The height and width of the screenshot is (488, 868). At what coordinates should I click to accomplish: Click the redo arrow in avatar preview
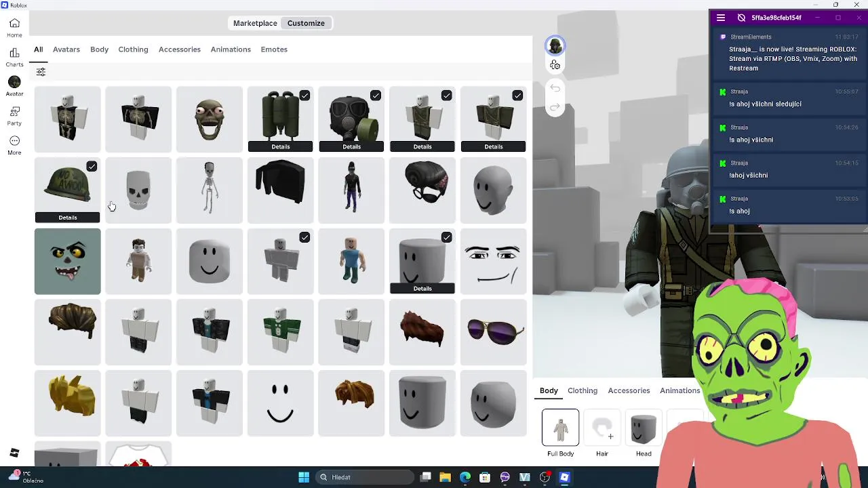pos(555,107)
